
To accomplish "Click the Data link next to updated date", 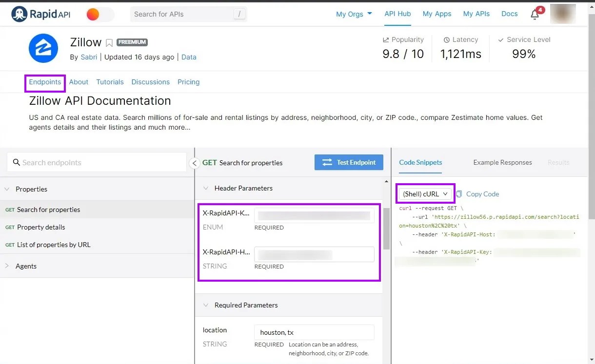I will tap(189, 57).
